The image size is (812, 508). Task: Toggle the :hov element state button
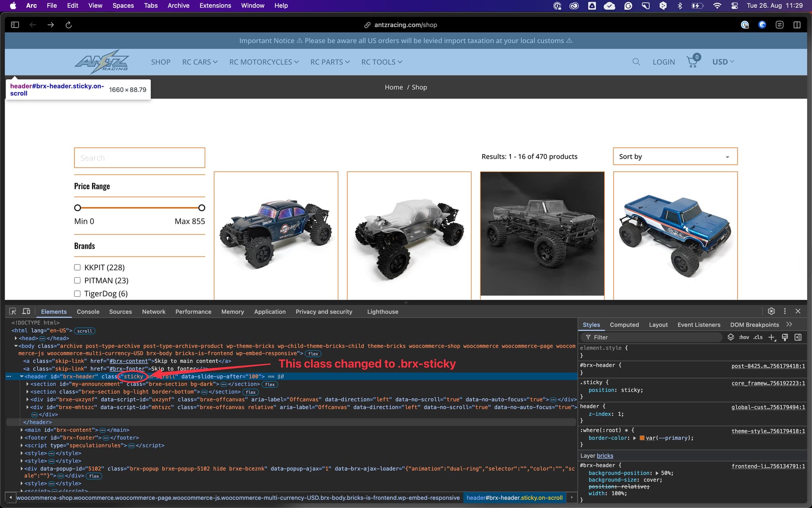pos(744,337)
